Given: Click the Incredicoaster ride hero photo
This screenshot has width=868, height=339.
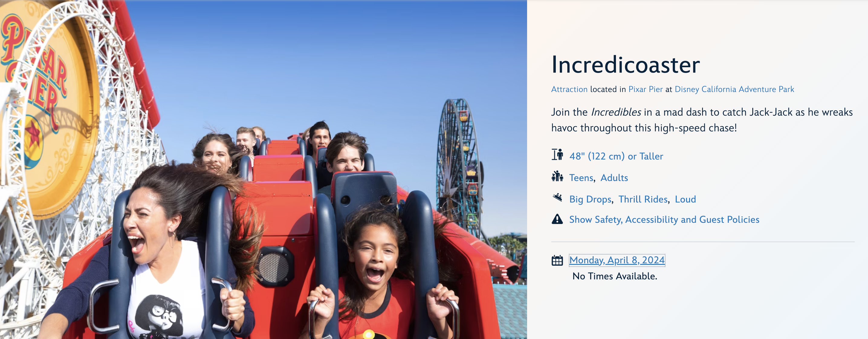Looking at the screenshot, I should click(x=264, y=169).
